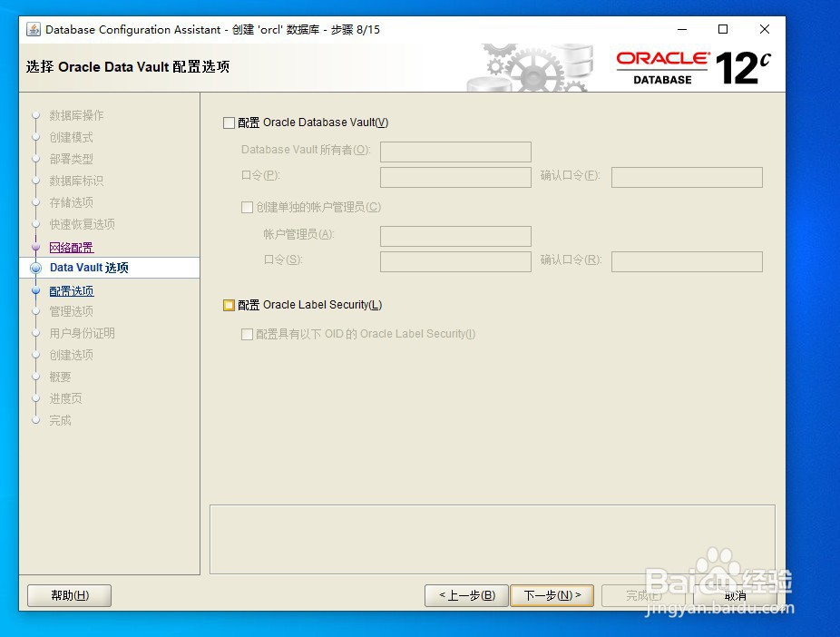Click the 下一步(N) button
This screenshot has width=840, height=637.
point(552,595)
